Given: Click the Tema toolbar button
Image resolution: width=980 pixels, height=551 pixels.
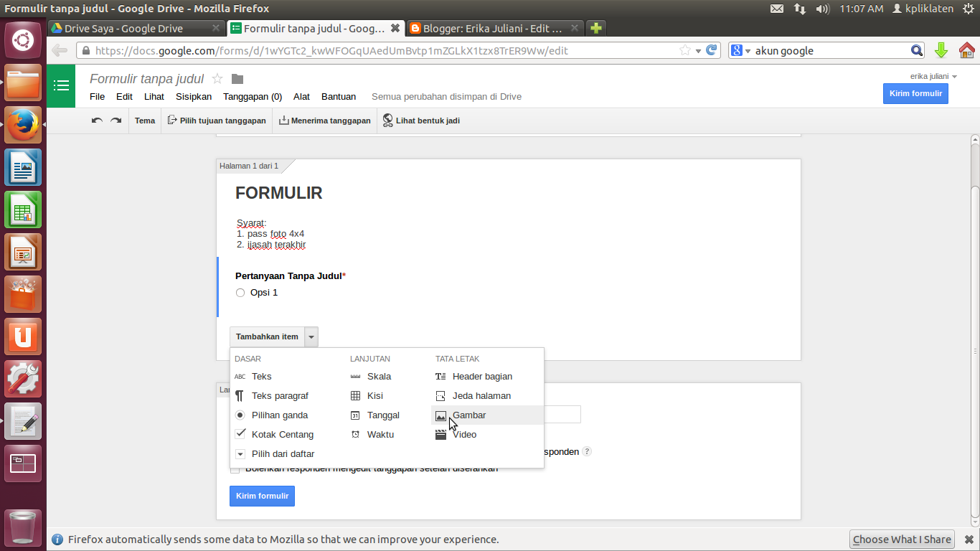Looking at the screenshot, I should [x=145, y=121].
